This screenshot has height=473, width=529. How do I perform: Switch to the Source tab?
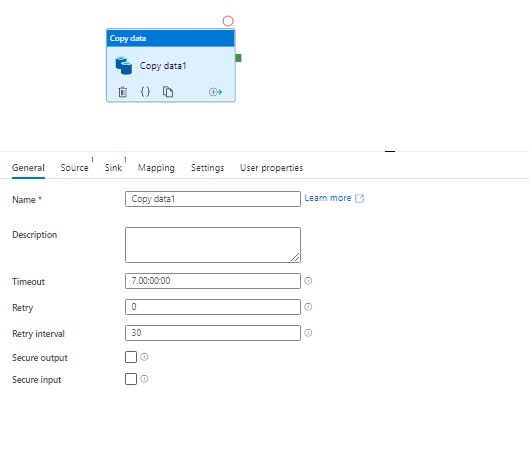pyautogui.click(x=74, y=168)
